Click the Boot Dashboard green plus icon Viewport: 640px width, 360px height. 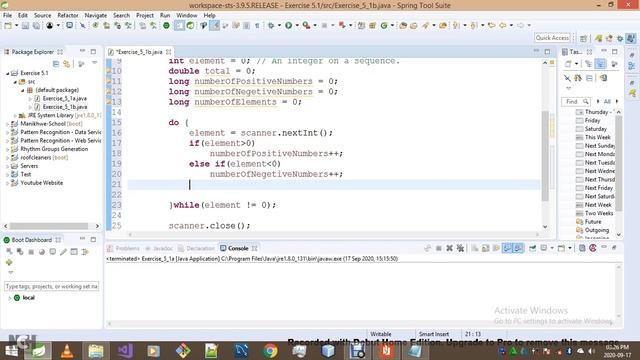click(9, 262)
